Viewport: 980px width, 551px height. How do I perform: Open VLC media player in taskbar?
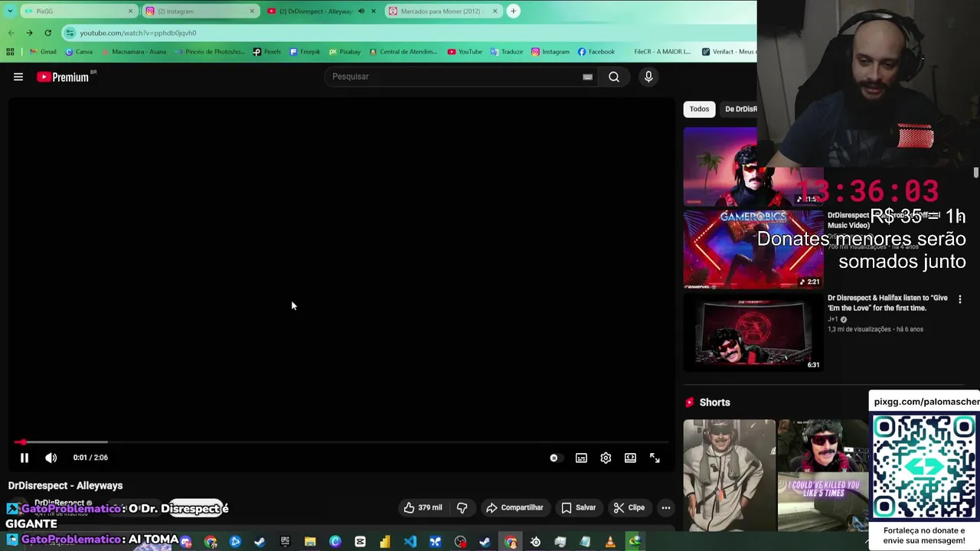610,542
